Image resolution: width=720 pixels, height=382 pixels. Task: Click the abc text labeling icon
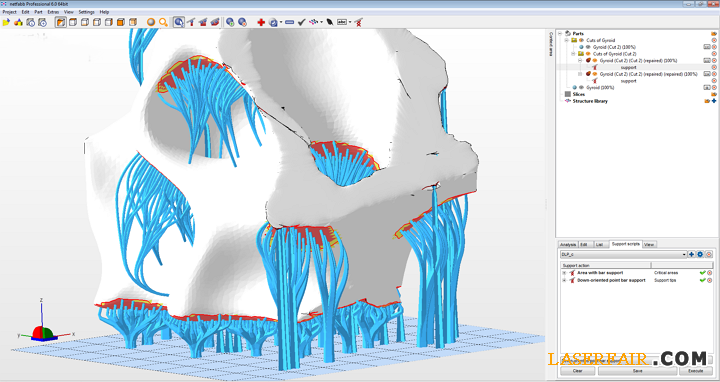342,22
